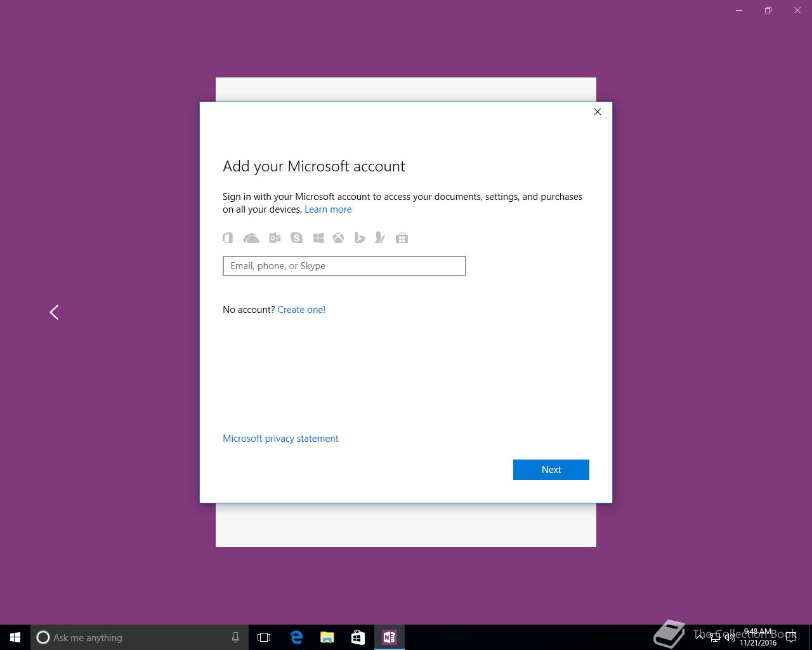Close the Add your Microsoft account dialog

(x=597, y=112)
